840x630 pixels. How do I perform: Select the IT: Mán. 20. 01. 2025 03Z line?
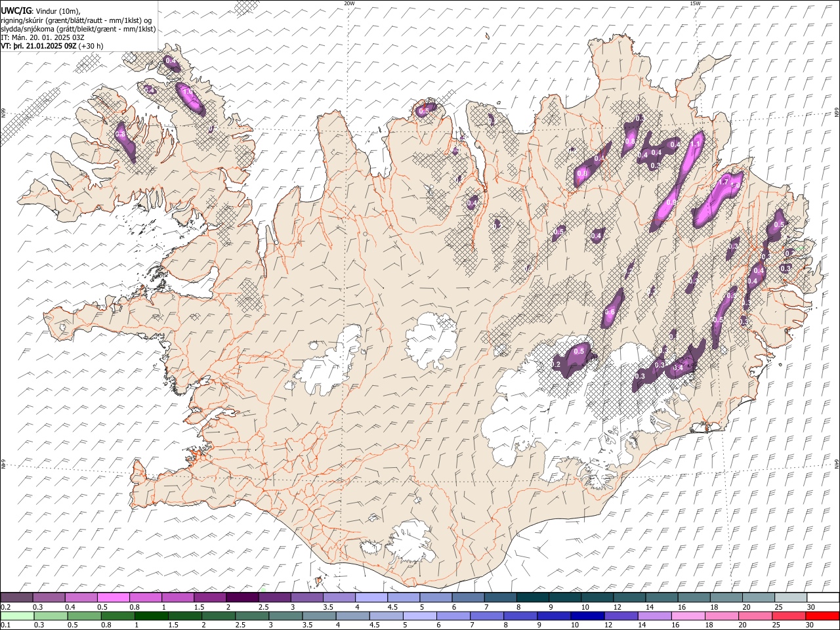[43, 37]
